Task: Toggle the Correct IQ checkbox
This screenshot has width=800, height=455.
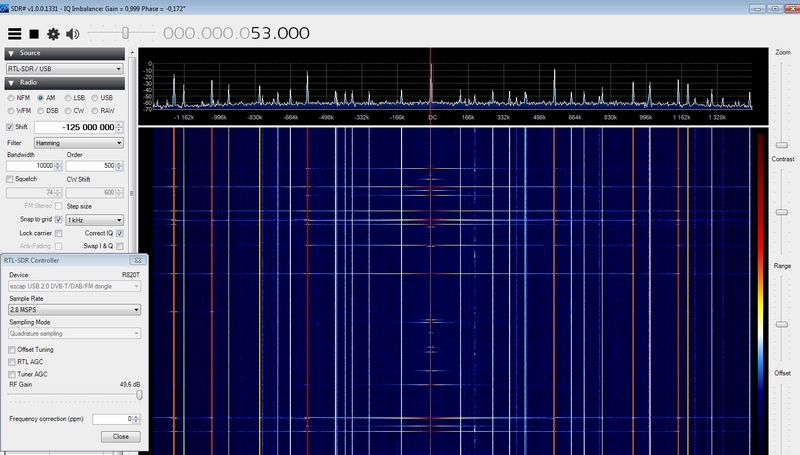Action: 119,233
